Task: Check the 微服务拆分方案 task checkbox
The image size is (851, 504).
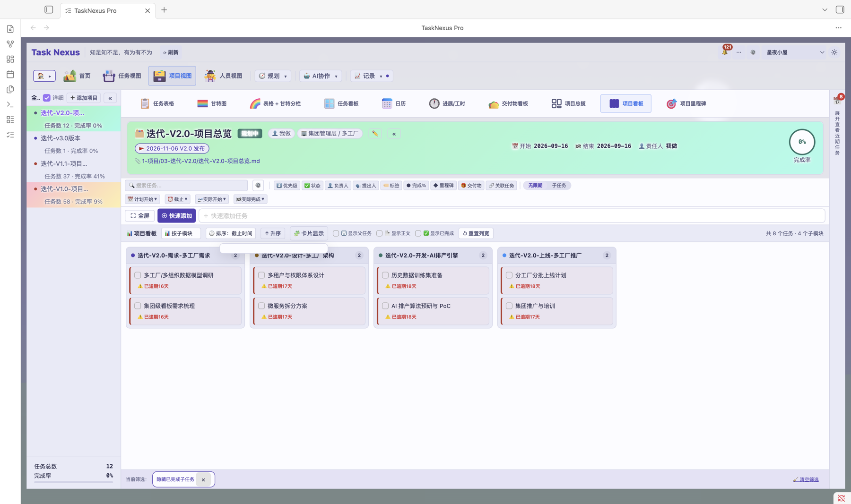Action: pyautogui.click(x=261, y=306)
